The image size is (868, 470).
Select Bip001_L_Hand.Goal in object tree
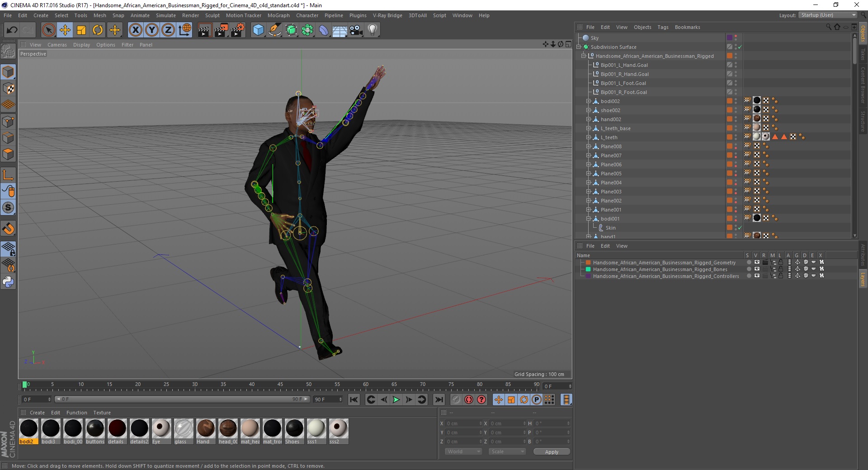click(624, 65)
